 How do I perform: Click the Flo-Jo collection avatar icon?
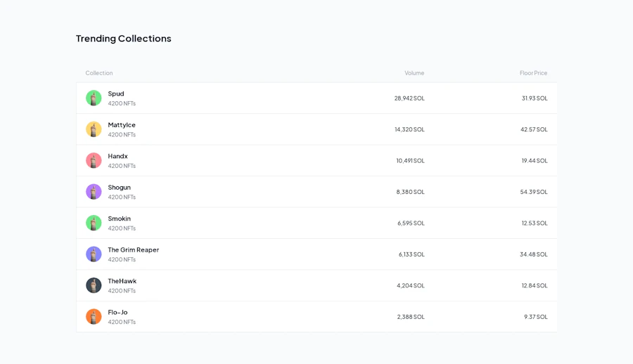(94, 317)
